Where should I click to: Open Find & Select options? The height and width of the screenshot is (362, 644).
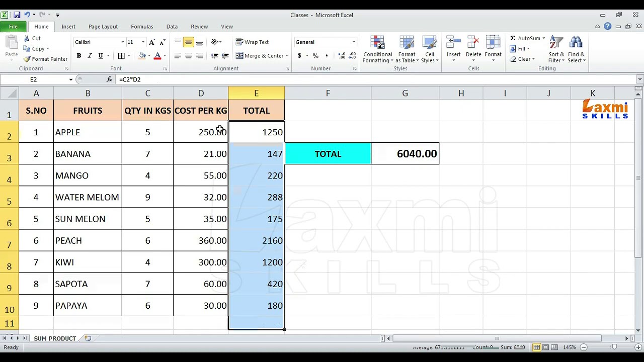tap(577, 49)
